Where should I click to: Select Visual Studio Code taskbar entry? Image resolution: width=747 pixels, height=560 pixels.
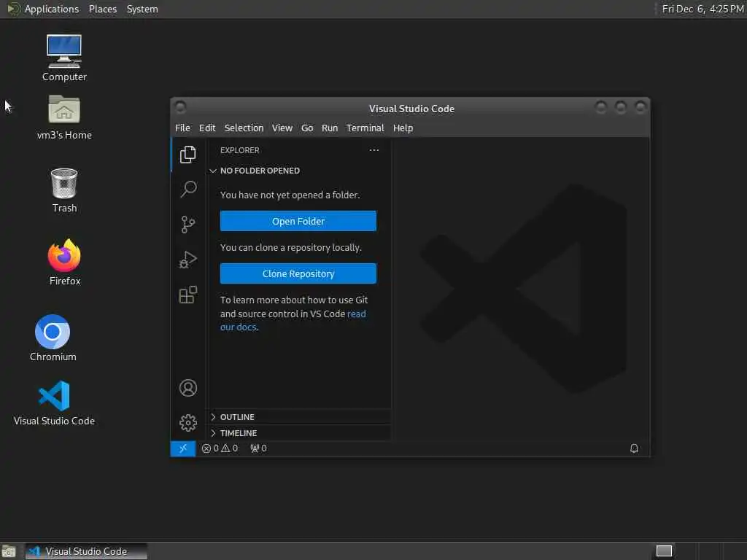pyautogui.click(x=86, y=551)
